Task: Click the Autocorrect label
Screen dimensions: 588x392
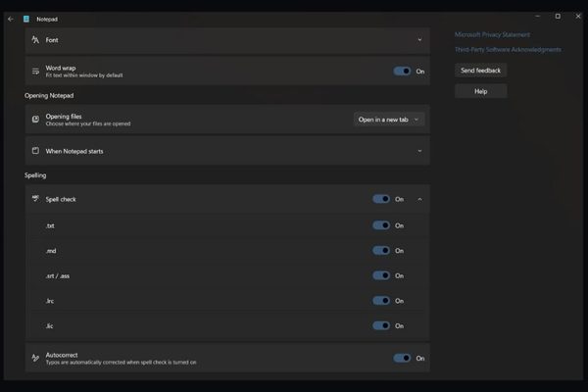Action: (62, 355)
